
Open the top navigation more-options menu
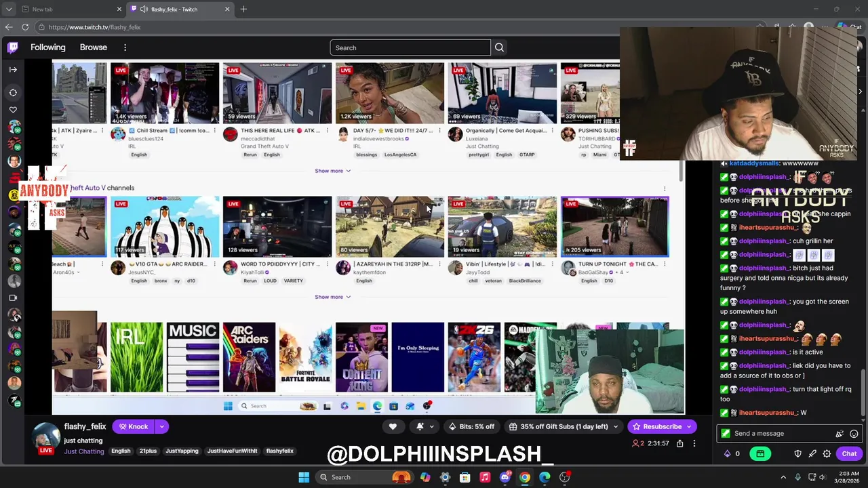coord(125,47)
